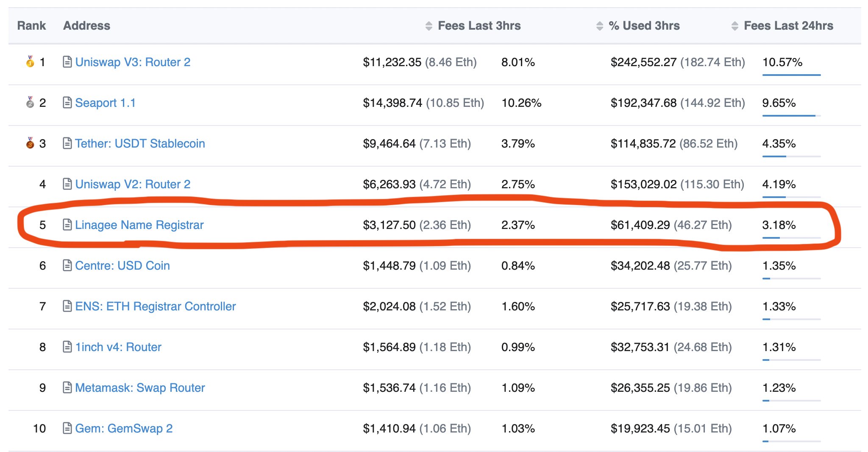This screenshot has height=452, width=868.
Task: Open Centre: USD Coin link
Action: point(122,265)
